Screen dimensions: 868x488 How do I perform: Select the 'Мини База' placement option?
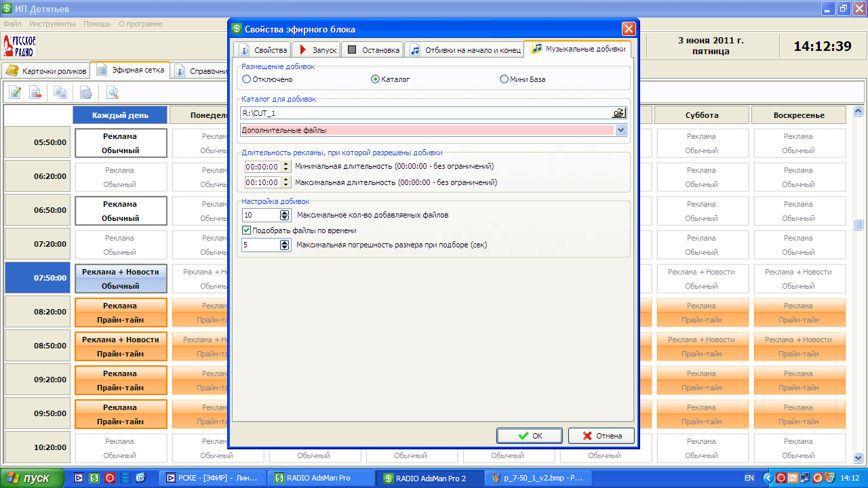pyautogui.click(x=522, y=79)
